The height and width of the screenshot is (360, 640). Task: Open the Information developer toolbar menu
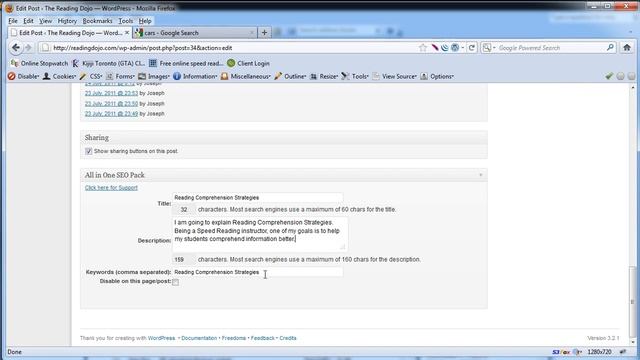(x=195, y=76)
